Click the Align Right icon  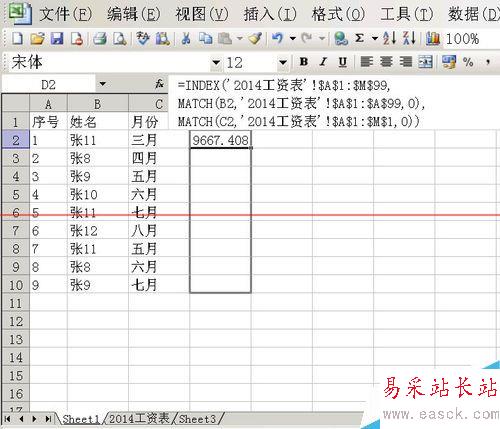(406, 62)
